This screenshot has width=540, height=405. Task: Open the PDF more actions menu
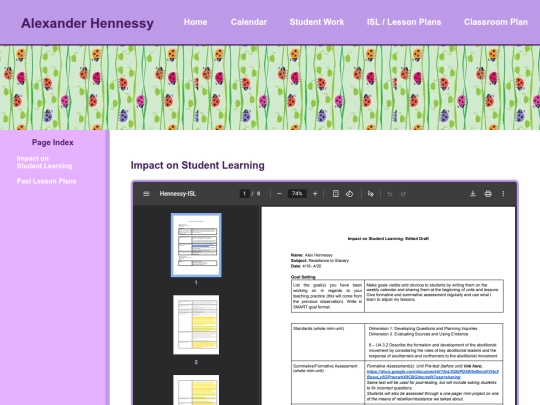503,194
